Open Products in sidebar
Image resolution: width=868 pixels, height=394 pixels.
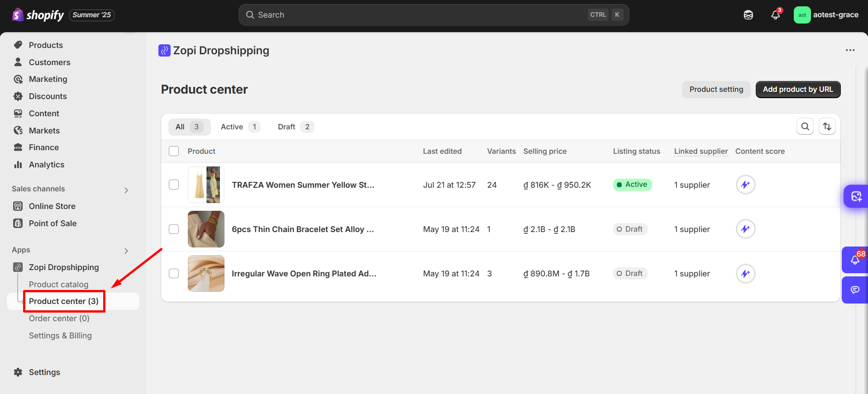(x=46, y=45)
